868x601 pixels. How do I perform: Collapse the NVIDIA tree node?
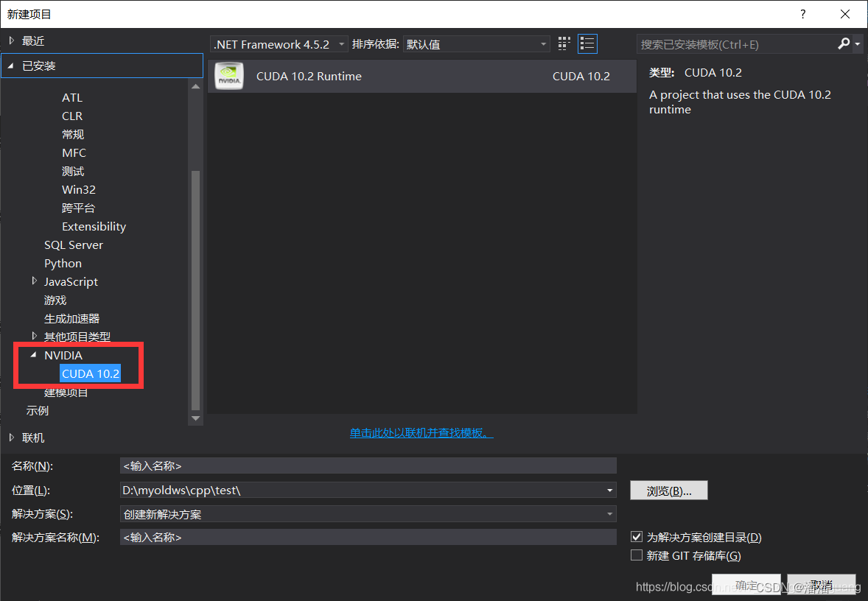33,355
